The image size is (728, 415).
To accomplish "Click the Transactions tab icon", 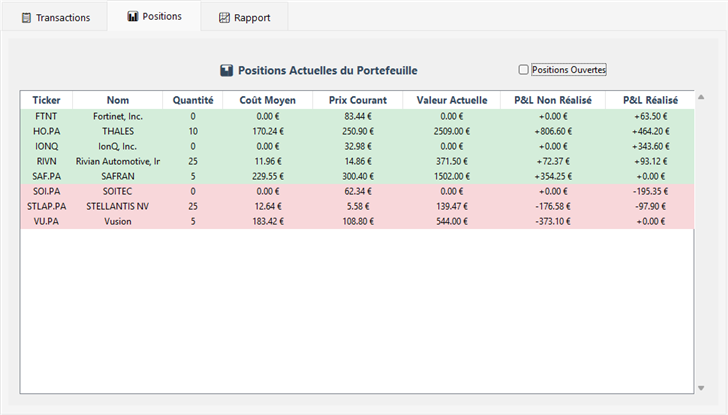I will click(x=24, y=18).
